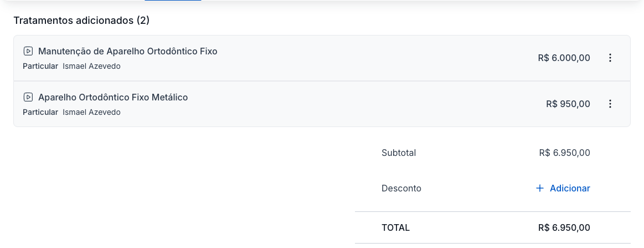This screenshot has width=644, height=248.
Task: Click the Subtotal label
Action: click(399, 153)
